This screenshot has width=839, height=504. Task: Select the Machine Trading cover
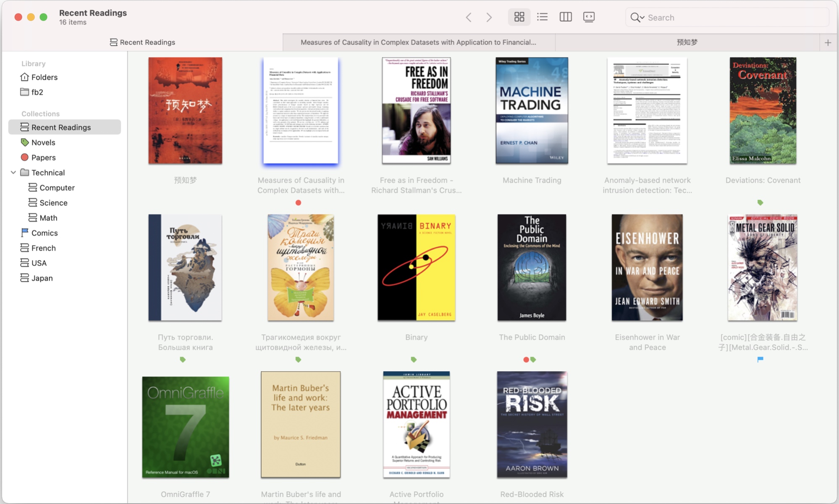[532, 111]
